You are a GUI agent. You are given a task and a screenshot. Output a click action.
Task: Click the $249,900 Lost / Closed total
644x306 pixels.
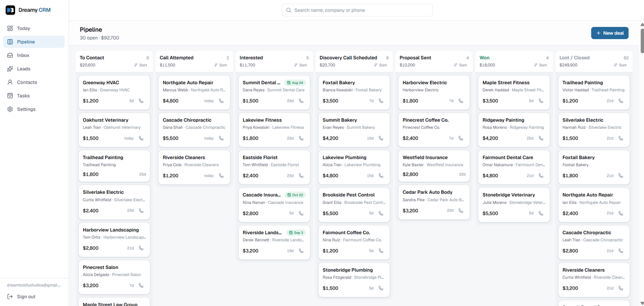[568, 65]
